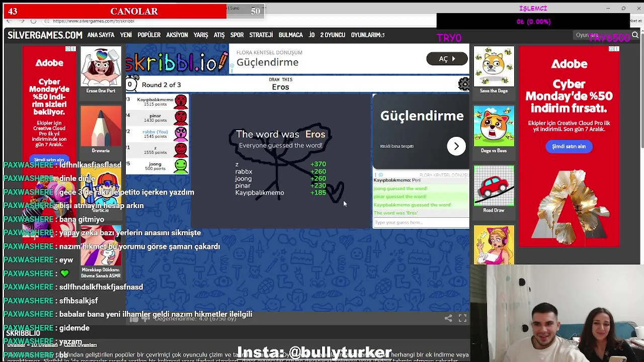
Task: Open the BULMACA category
Action: point(291,35)
